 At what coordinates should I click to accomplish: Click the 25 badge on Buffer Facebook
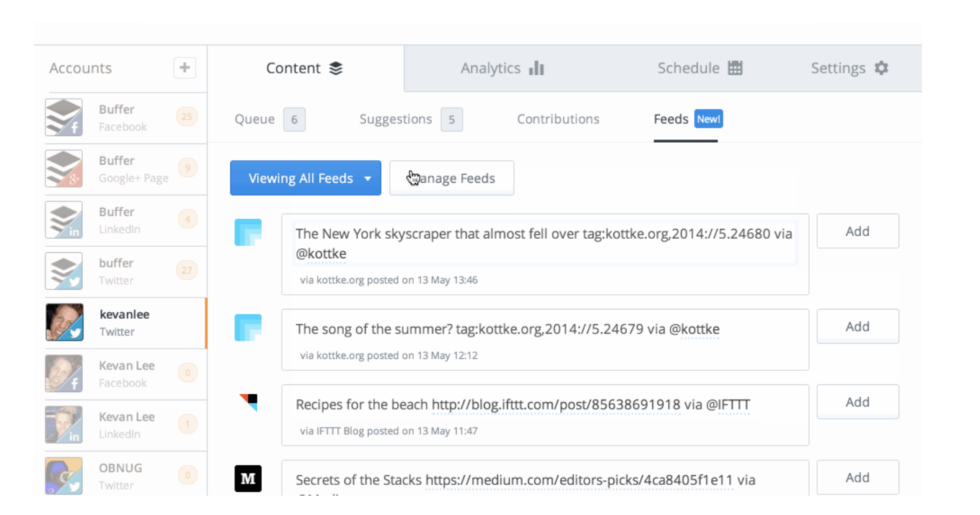point(187,117)
